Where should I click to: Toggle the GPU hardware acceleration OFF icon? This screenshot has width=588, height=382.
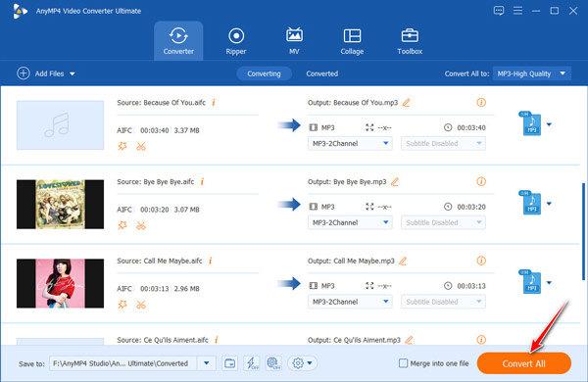(273, 362)
